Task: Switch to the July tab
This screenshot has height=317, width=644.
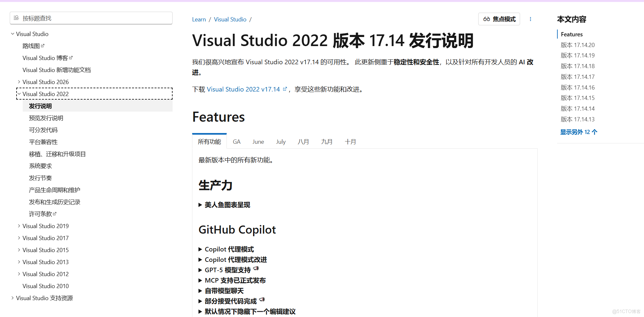Action: tap(281, 141)
